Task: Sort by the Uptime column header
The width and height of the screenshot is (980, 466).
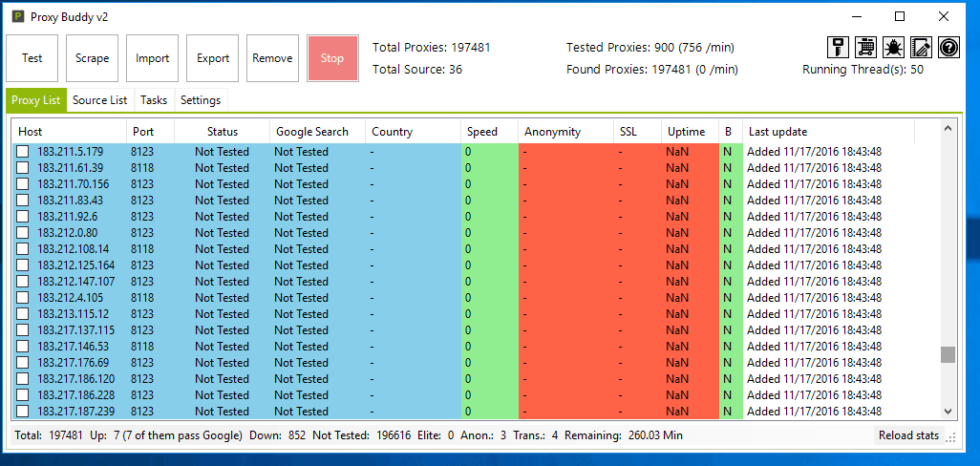Action: point(690,132)
